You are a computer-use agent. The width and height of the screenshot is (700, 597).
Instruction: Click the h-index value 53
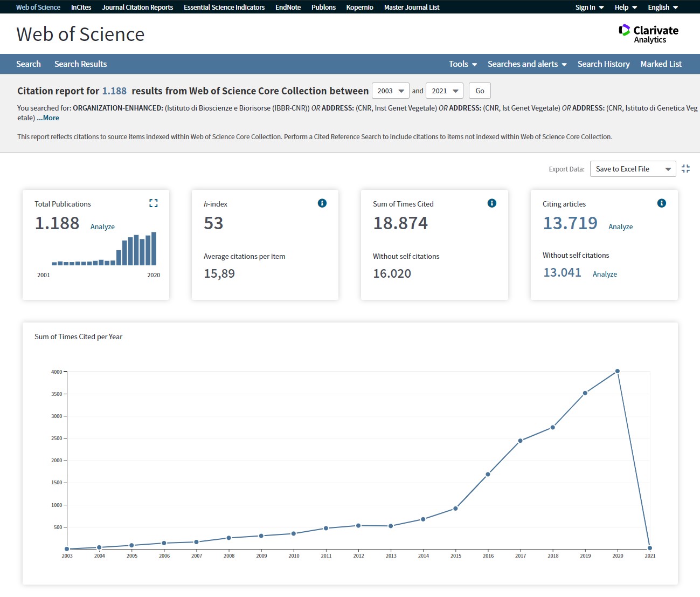[213, 223]
